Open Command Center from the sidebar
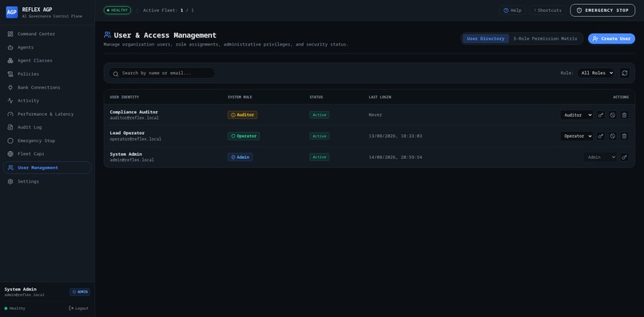 coord(47,34)
